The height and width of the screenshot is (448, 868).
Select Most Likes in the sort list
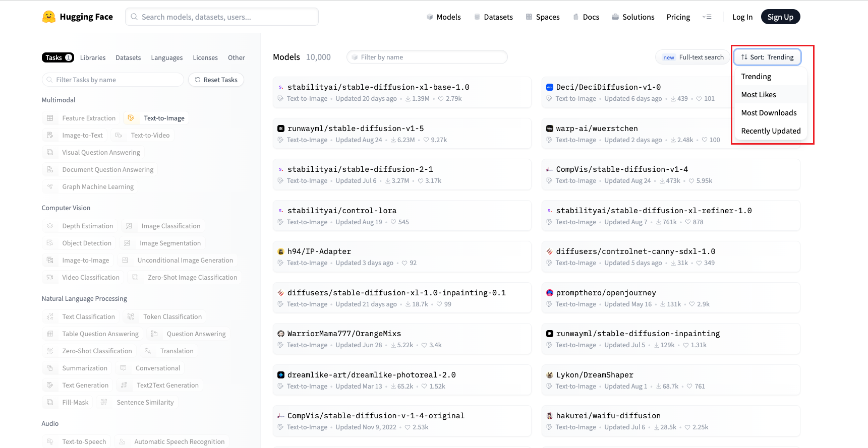point(770,95)
